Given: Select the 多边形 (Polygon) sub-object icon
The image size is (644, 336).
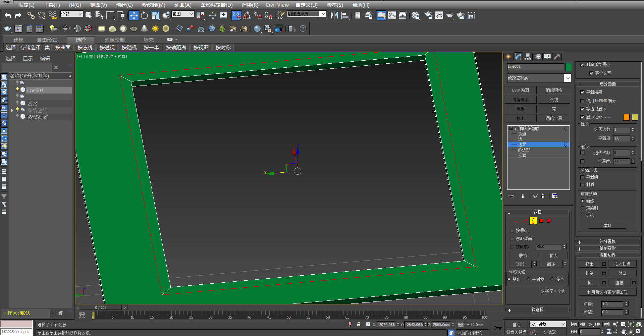Looking at the screenshot, I should pyautogui.click(x=541, y=221).
